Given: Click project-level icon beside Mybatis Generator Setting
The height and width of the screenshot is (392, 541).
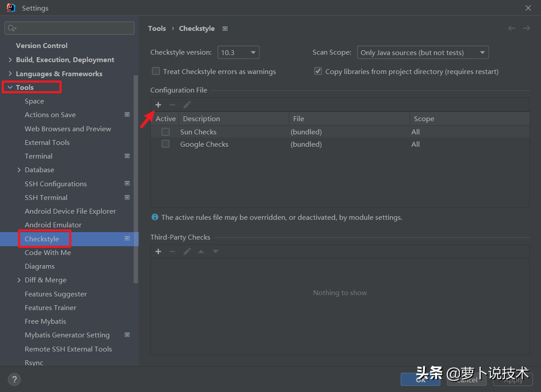Looking at the screenshot, I should [x=127, y=335].
